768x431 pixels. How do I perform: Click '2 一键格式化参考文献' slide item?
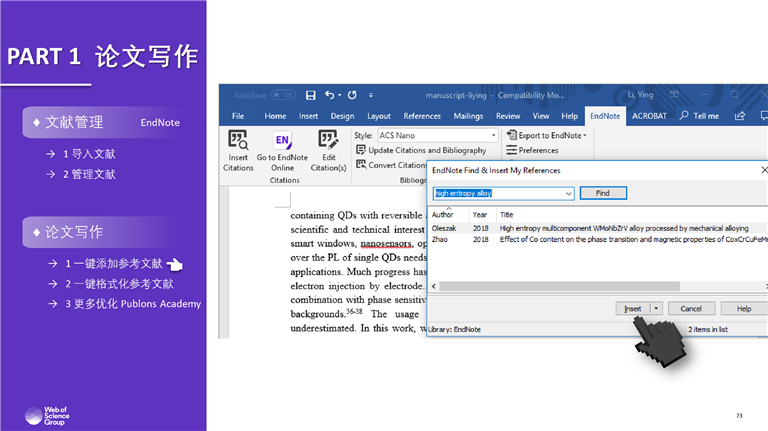click(119, 284)
